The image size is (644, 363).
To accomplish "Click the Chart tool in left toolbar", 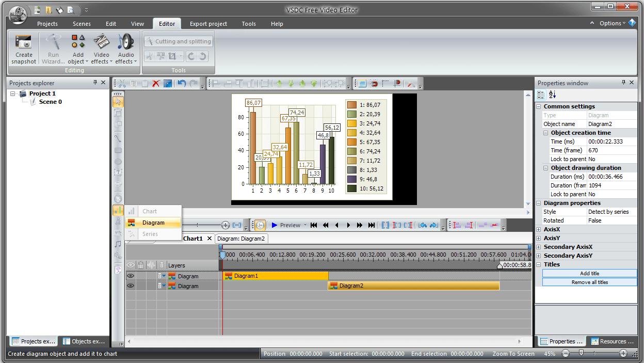I will [x=118, y=210].
